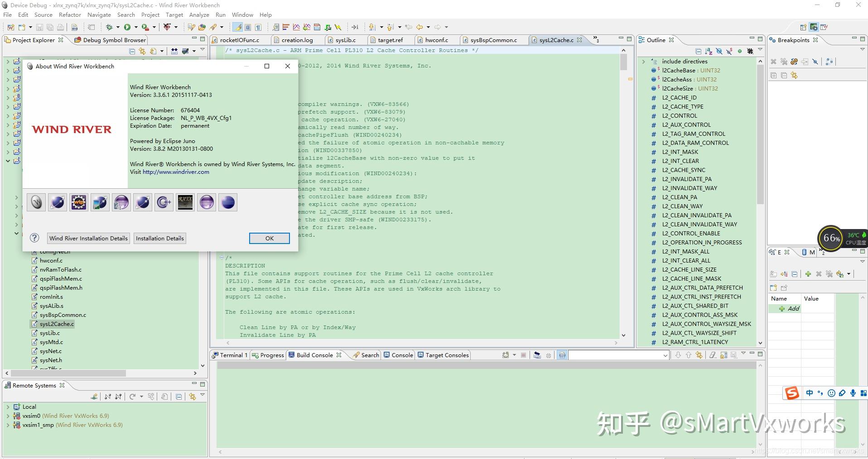Open the Run dropdown arrow
Image resolution: width=868 pixels, height=459 pixels.
point(136,27)
